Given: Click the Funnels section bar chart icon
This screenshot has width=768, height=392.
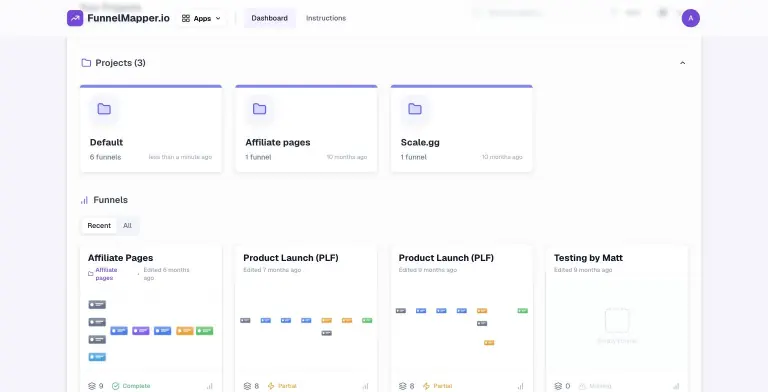Looking at the screenshot, I should (x=84, y=200).
